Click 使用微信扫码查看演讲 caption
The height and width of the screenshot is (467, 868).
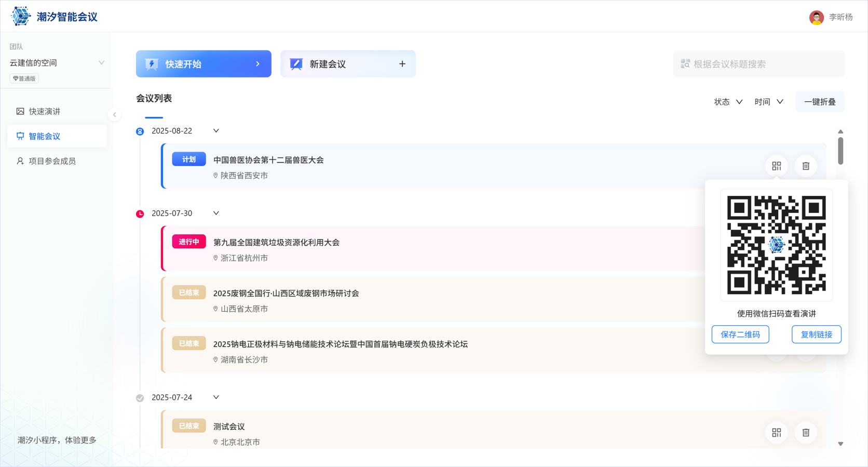point(776,314)
